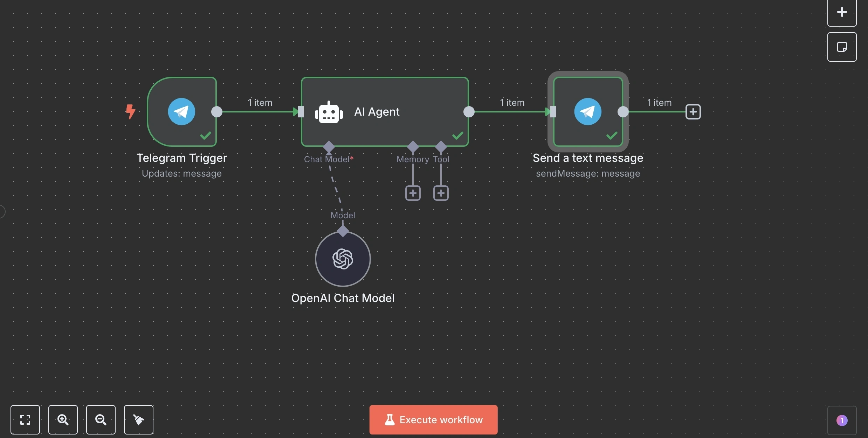Add a Tool sub-node to AI Agent
This screenshot has height=438, width=868.
(x=441, y=193)
